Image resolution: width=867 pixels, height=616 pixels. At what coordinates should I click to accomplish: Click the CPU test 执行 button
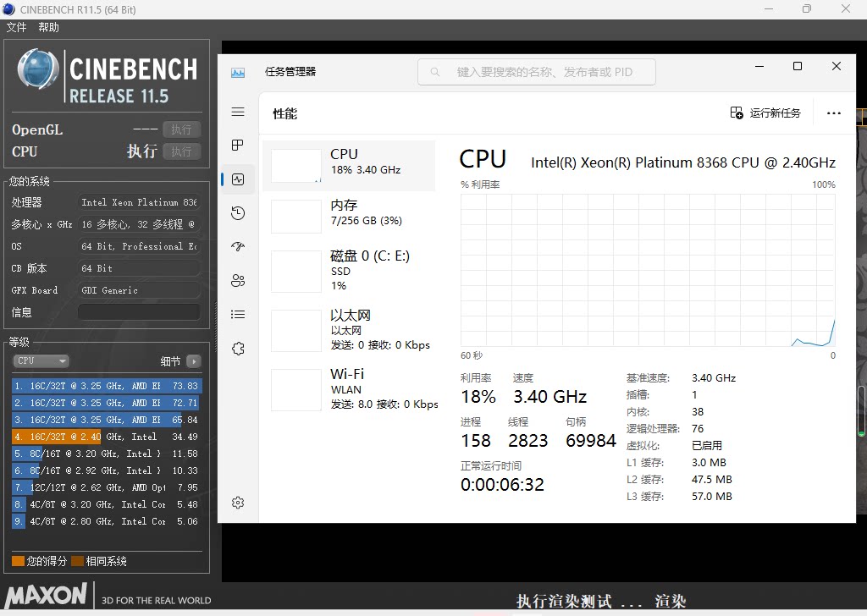point(181,151)
